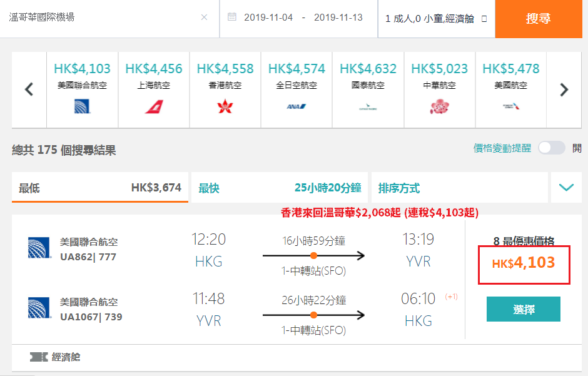Clear the 溫哥華國際機場 destination field
The image size is (588, 376).
click(x=204, y=18)
